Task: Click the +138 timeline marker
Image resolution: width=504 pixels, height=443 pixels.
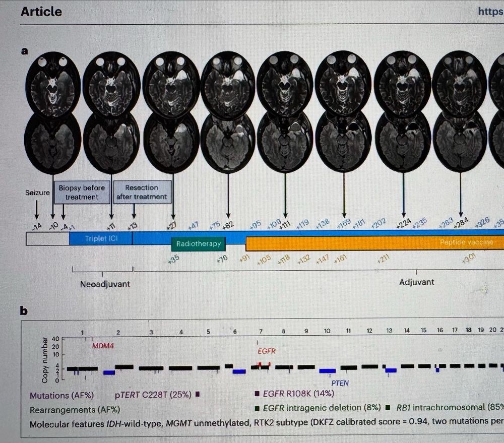Action: (323, 223)
